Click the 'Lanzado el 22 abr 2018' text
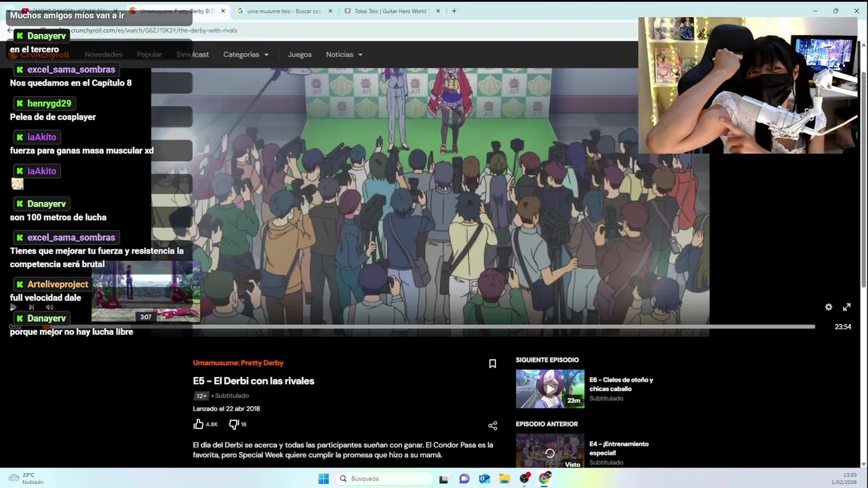 pyautogui.click(x=226, y=409)
